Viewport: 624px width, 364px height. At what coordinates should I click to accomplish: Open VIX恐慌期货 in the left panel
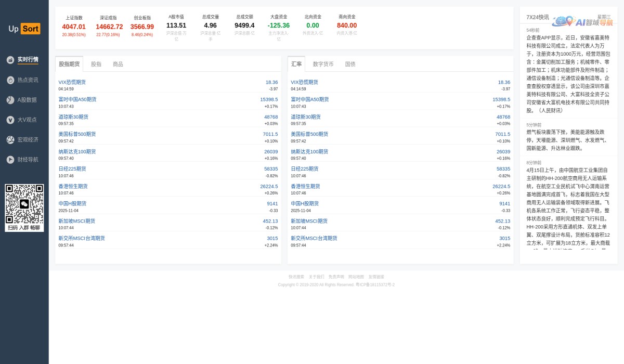click(72, 82)
